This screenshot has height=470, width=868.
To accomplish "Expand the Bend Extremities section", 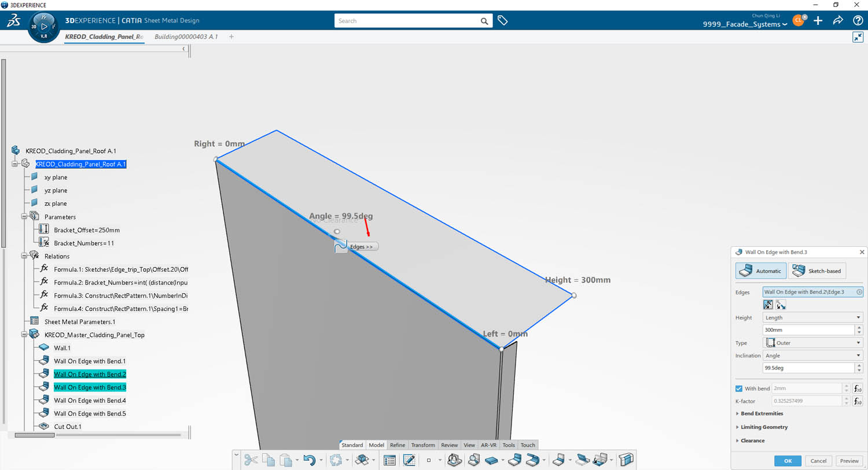I will 762,413.
